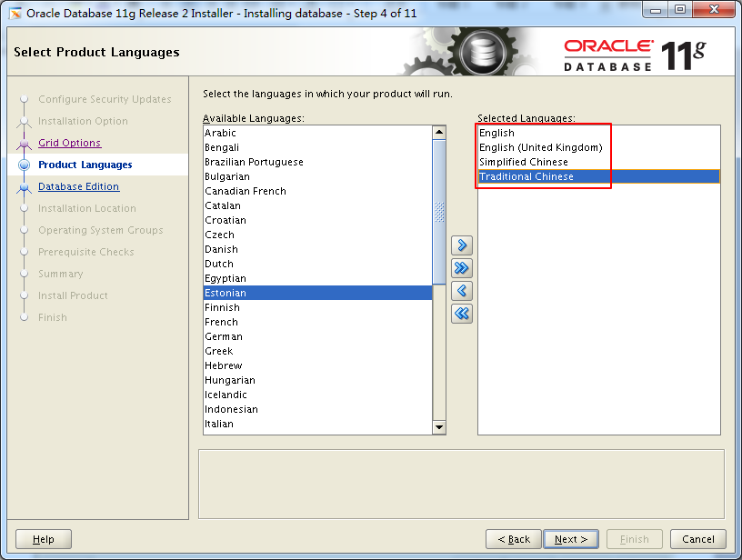
Task: Select Simplified Chinese in Selected Languages
Action: click(598, 162)
